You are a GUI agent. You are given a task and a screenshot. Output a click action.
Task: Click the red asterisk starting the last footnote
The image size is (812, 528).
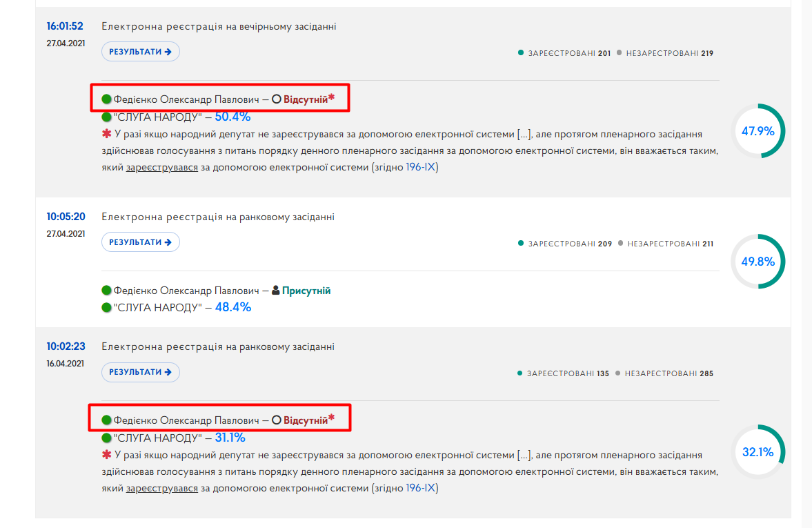coord(107,454)
